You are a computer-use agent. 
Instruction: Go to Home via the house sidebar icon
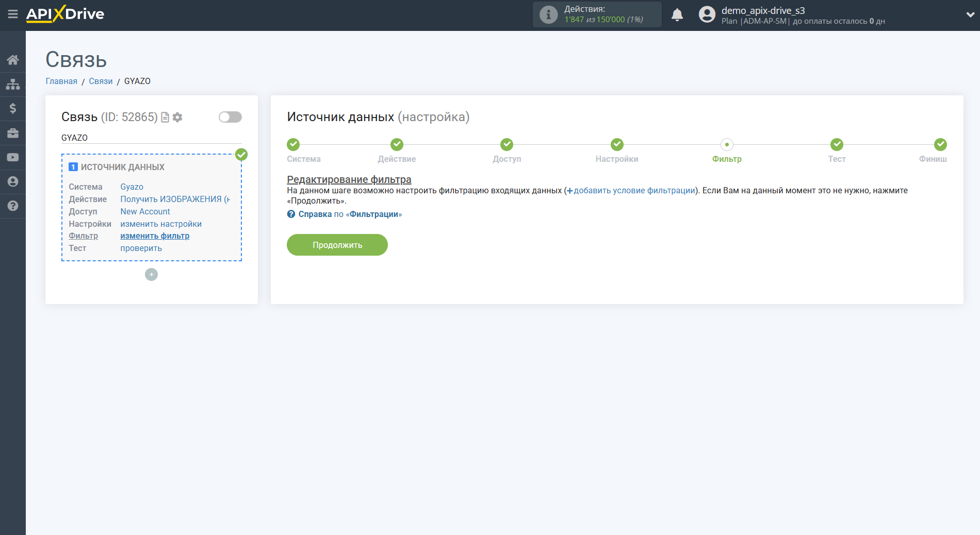click(x=13, y=59)
